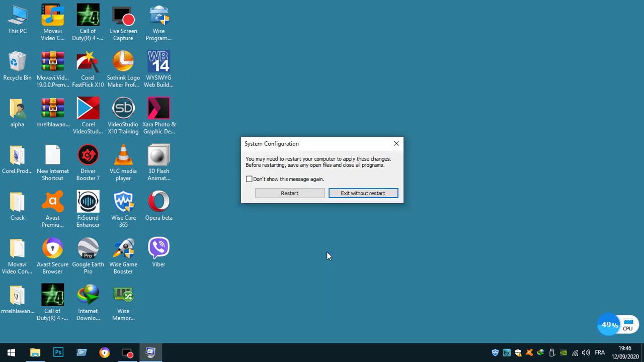Select Avast Premium desktop icon
The width and height of the screenshot is (644, 362).
point(52,210)
